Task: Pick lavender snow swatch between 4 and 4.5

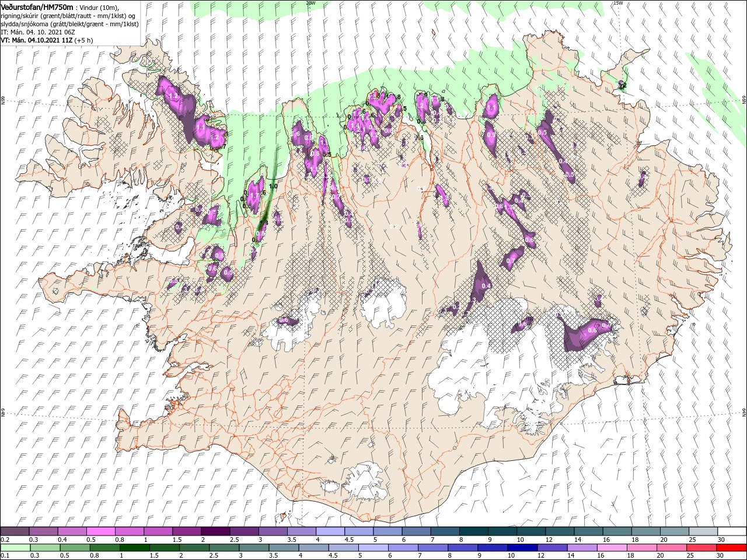Action: tap(330, 531)
